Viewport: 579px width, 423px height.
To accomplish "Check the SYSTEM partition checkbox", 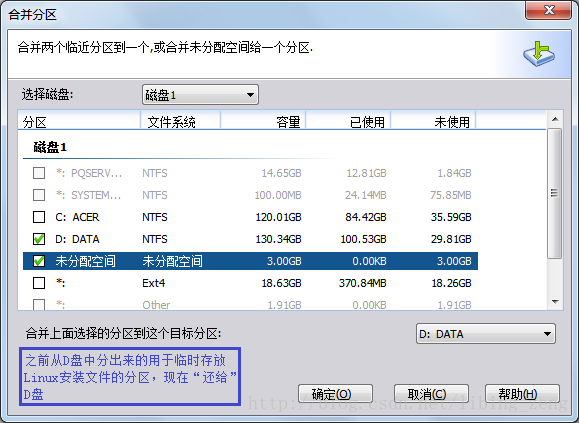I will (39, 195).
